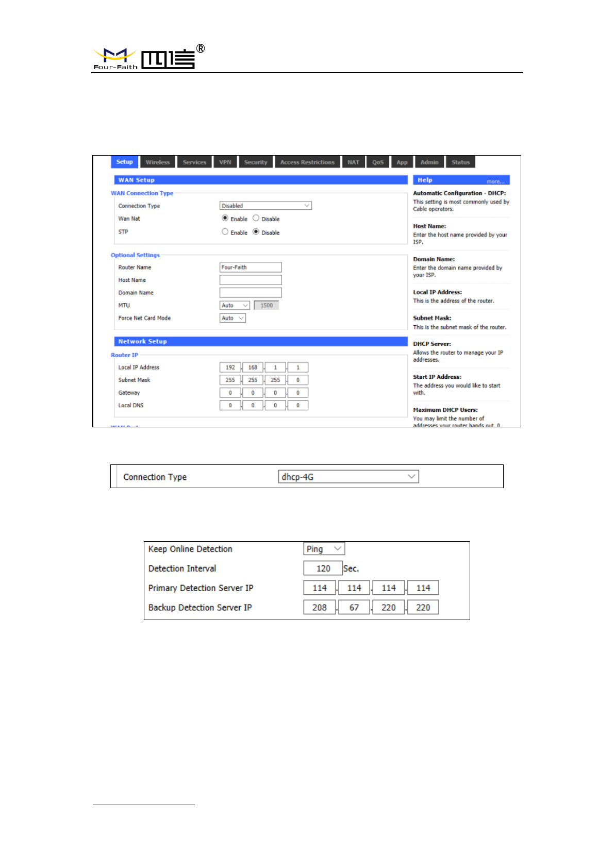This screenshot has height=868, width=614.
Task: Click the Router Name field containing Four-Faith
Action: (251, 267)
